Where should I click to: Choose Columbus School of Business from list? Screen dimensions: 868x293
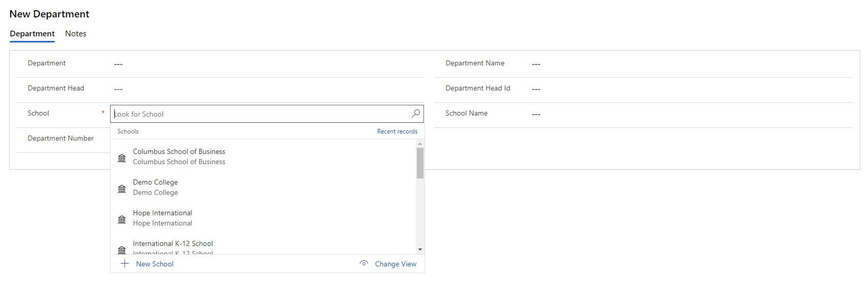pyautogui.click(x=264, y=156)
